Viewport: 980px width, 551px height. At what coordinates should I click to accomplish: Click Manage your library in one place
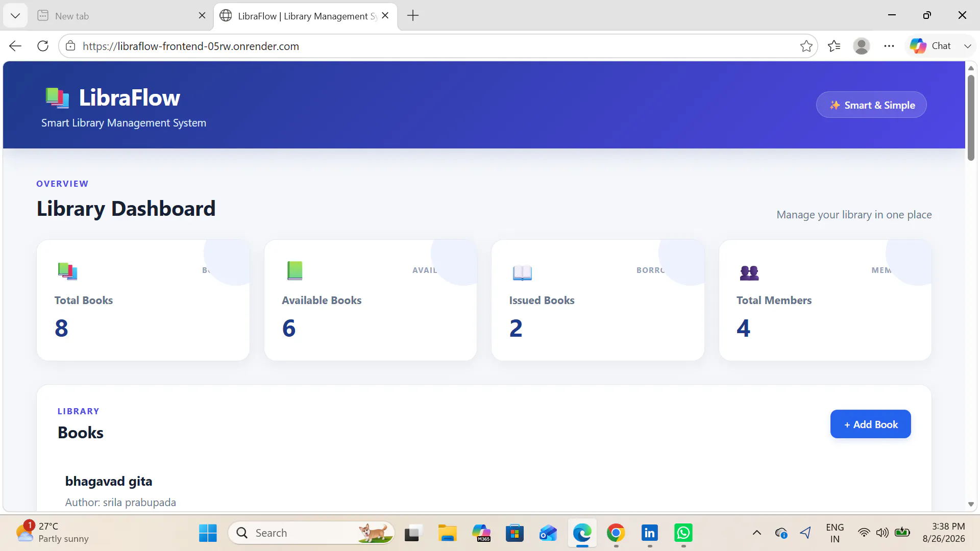854,215
